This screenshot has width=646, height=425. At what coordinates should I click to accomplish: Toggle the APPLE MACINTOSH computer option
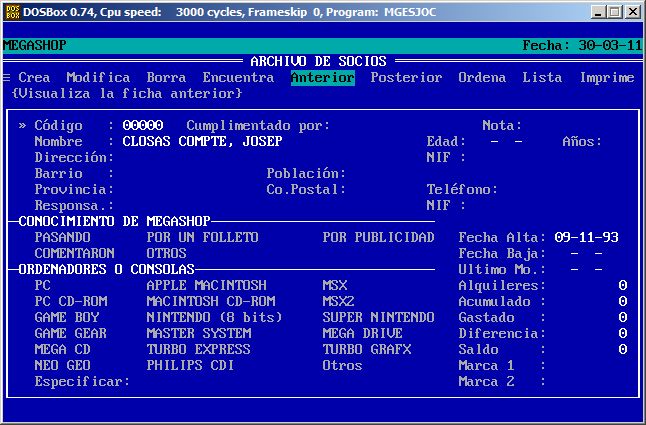[x=206, y=286]
